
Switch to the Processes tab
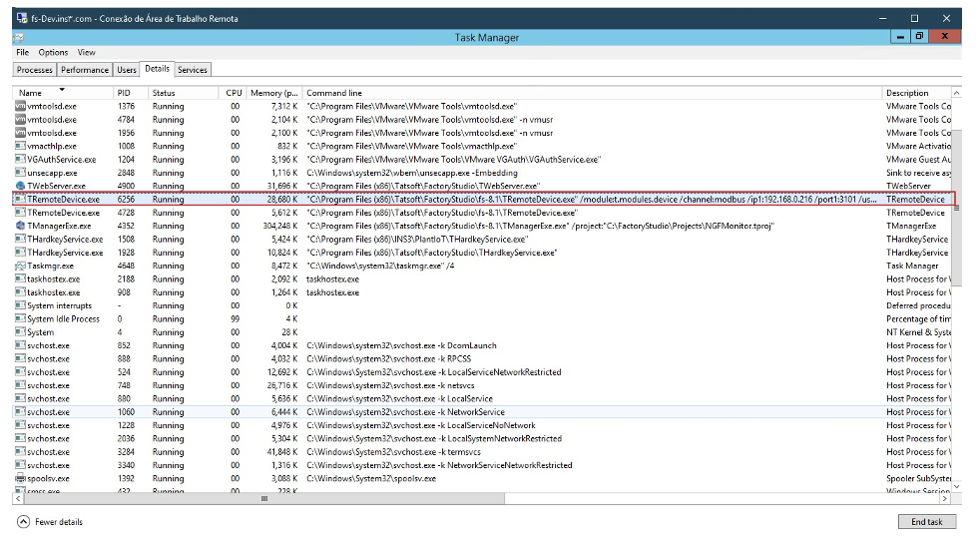(x=34, y=70)
